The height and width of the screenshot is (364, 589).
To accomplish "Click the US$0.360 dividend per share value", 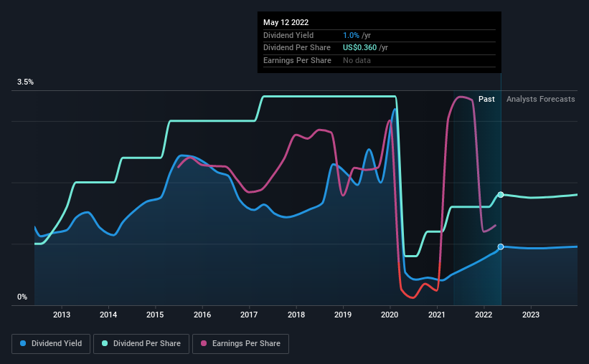I will coord(359,48).
